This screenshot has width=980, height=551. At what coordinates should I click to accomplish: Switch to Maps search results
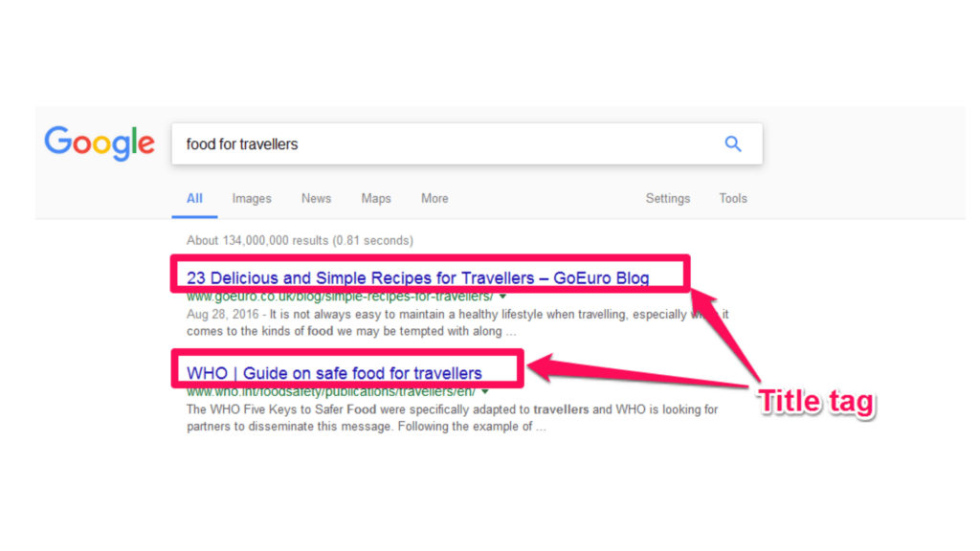(x=375, y=198)
